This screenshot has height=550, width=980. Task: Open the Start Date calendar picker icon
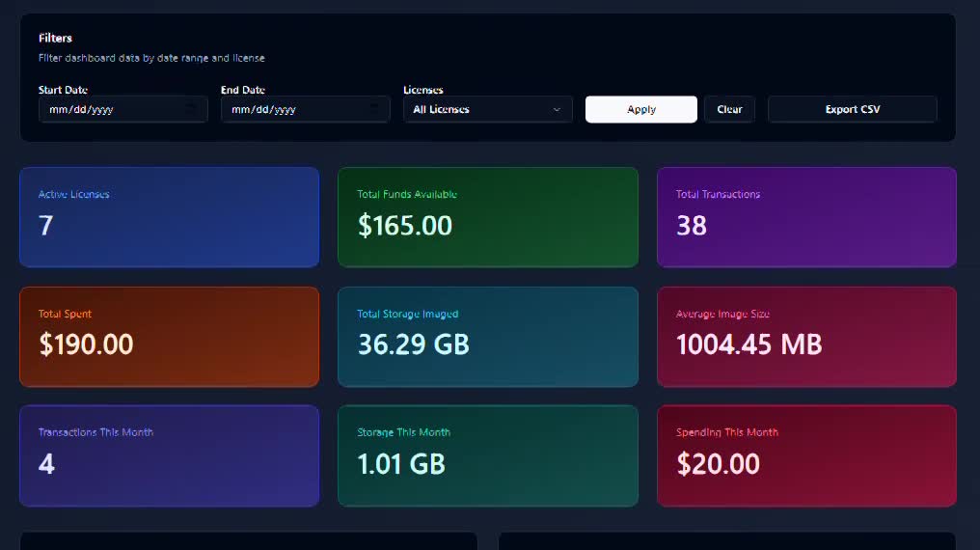(191, 109)
